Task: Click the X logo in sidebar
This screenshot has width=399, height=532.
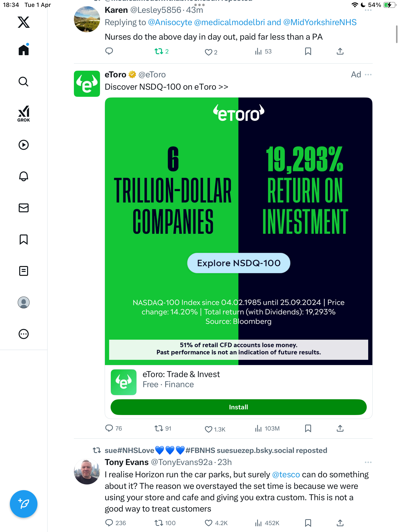Action: point(24,22)
